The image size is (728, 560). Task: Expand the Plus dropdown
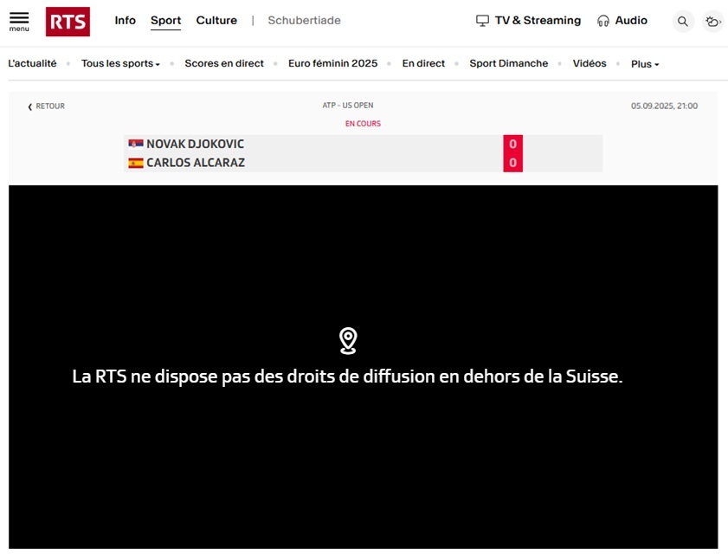pos(645,64)
